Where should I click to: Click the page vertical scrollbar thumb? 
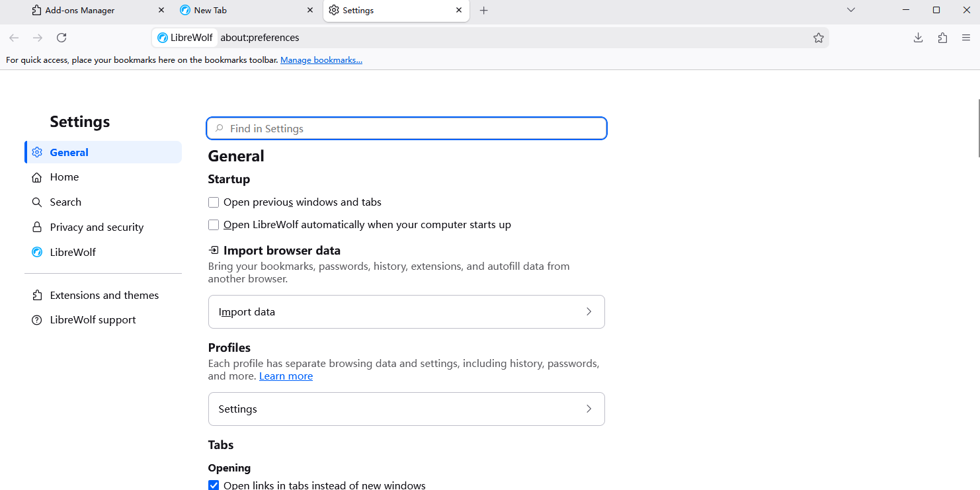(x=977, y=128)
